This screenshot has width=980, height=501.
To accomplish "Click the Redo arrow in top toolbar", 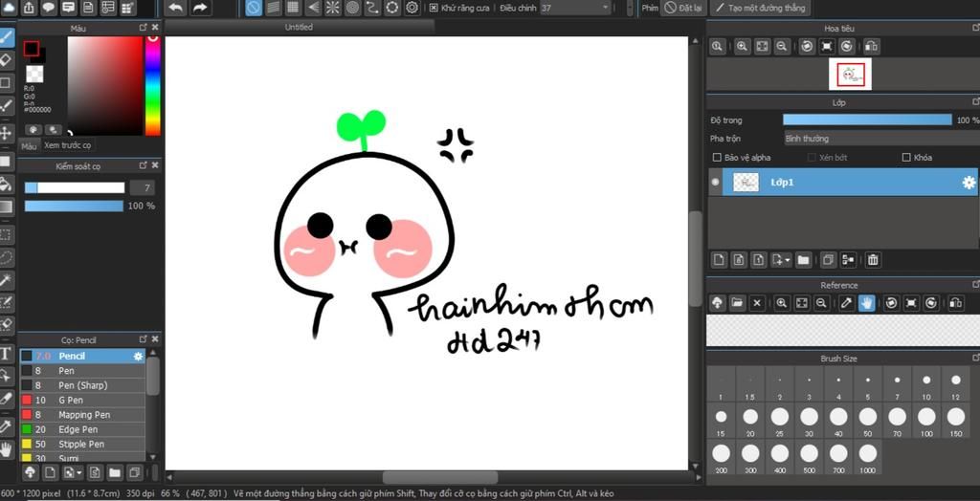I will (199, 8).
